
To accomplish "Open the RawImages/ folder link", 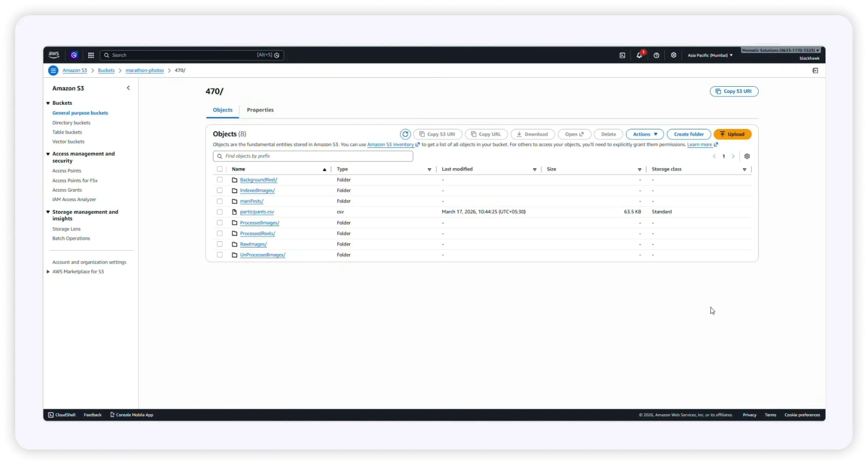I will (253, 244).
